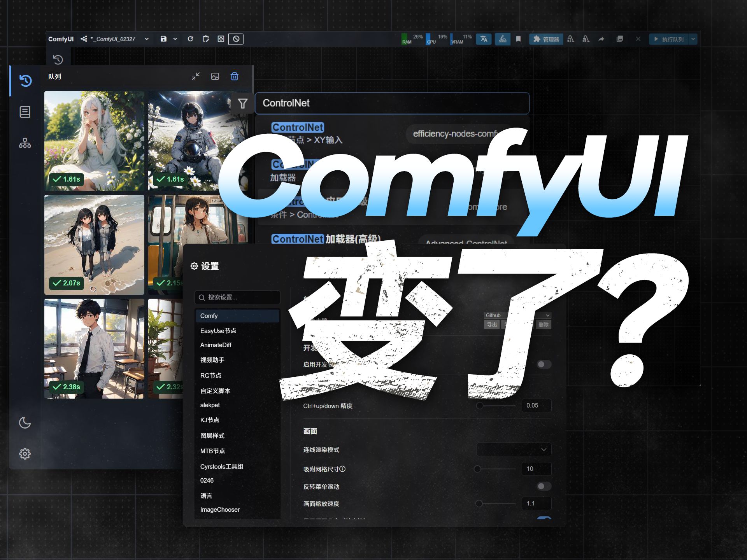747x560 pixels.
Task: Expand the save options dropdown arrow
Action: pyautogui.click(x=175, y=39)
